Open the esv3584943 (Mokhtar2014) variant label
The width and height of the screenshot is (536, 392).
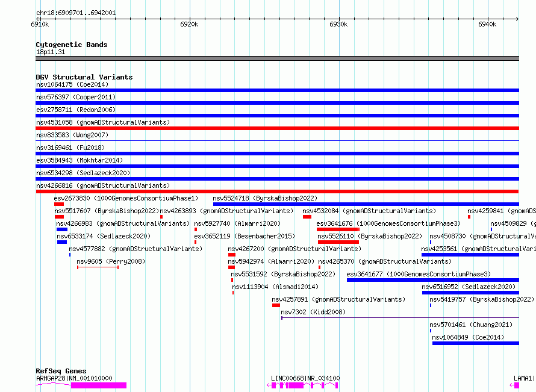(x=79, y=160)
